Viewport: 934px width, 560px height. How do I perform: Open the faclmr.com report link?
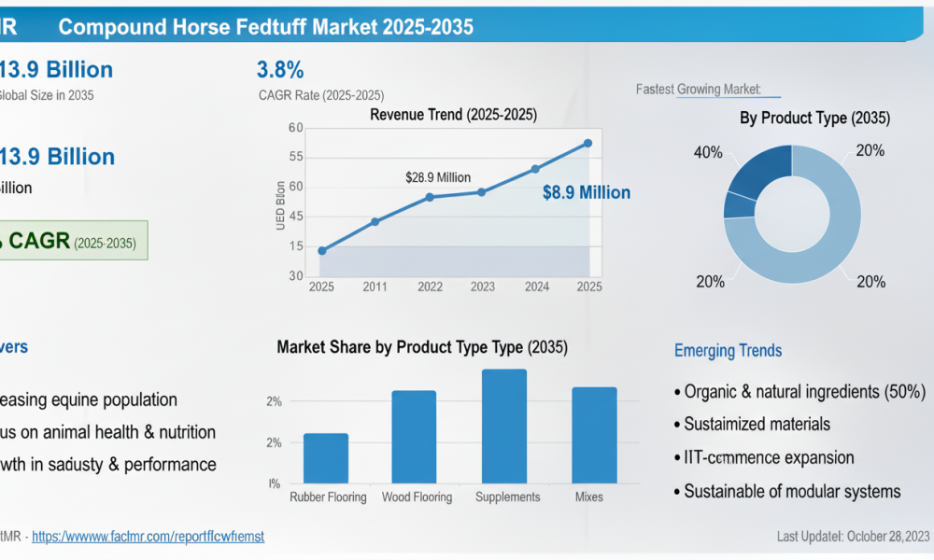click(148, 536)
